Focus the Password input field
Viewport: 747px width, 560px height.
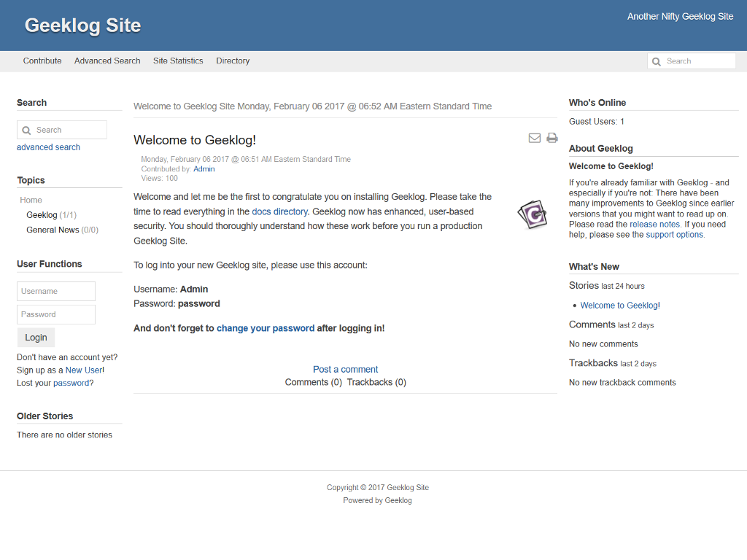(56, 314)
